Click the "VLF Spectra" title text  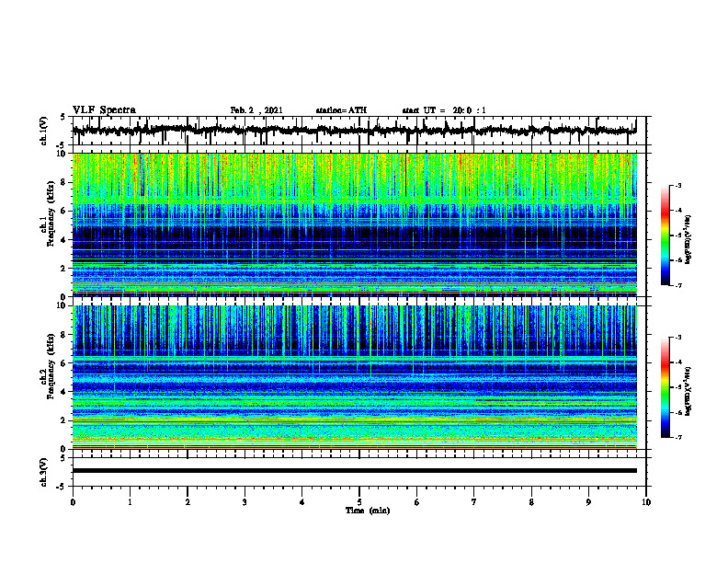104,110
